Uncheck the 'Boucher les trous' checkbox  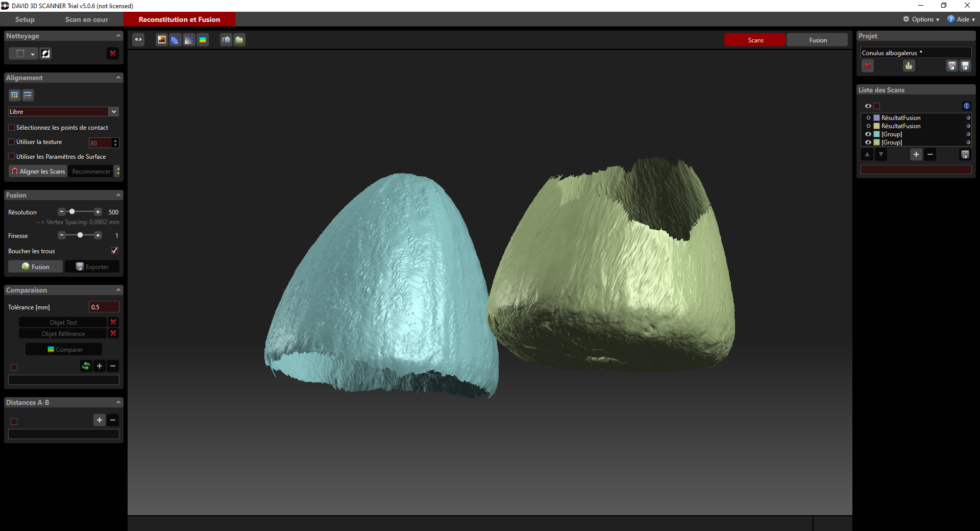tap(114, 251)
